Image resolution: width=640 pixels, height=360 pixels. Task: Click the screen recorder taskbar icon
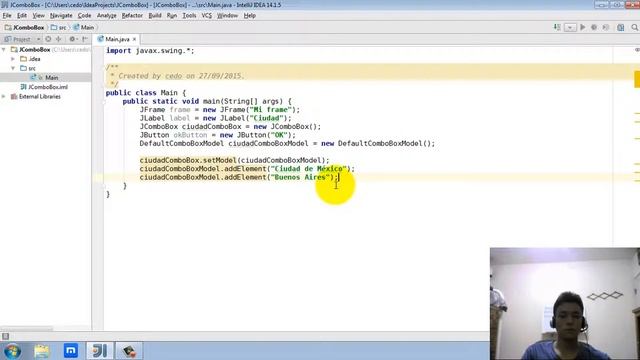tap(129, 351)
